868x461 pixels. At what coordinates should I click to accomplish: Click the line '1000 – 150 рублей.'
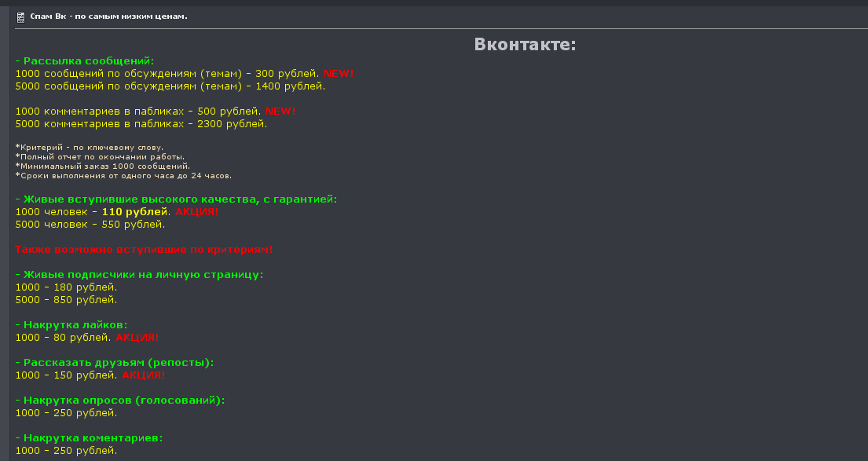67,375
